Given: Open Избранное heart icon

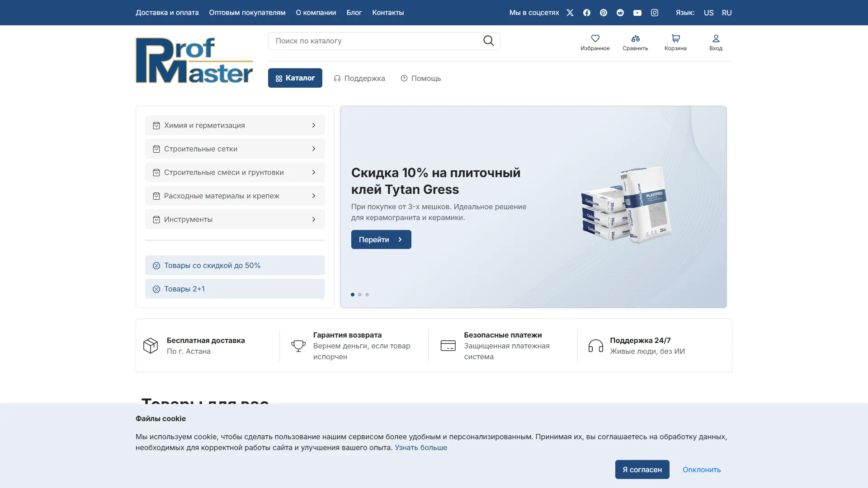Looking at the screenshot, I should tap(595, 38).
